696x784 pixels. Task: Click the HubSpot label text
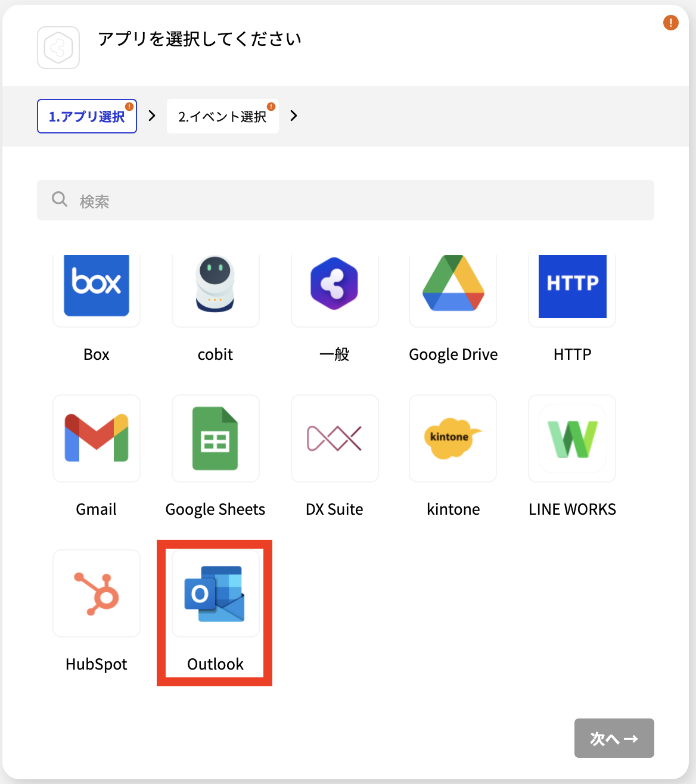(97, 665)
